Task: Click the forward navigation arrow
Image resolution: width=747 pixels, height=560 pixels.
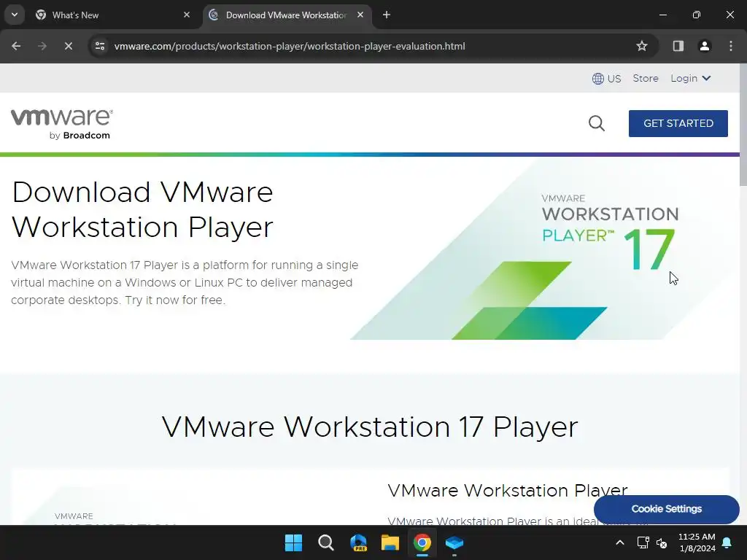Action: [42, 46]
